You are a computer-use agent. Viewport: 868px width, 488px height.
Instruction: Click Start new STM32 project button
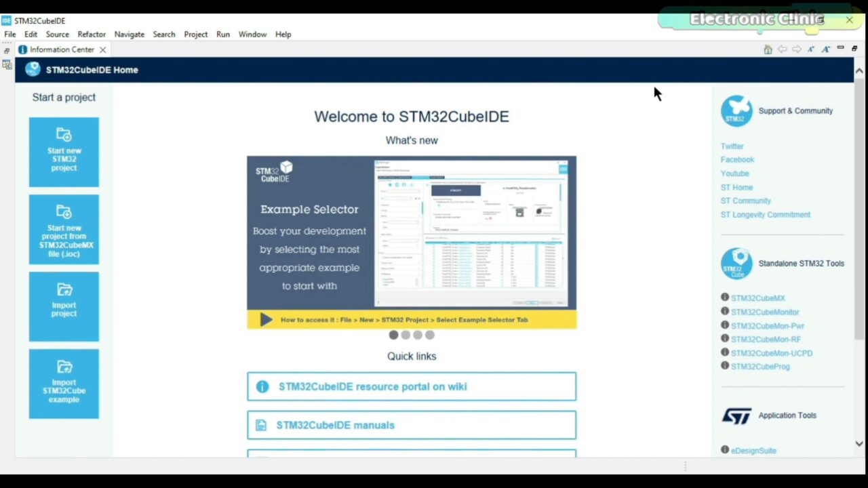coord(64,152)
